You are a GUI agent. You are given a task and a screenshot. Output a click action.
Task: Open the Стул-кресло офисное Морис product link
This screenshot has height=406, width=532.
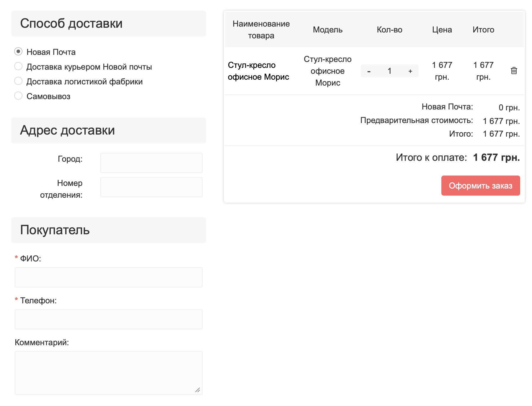click(258, 71)
